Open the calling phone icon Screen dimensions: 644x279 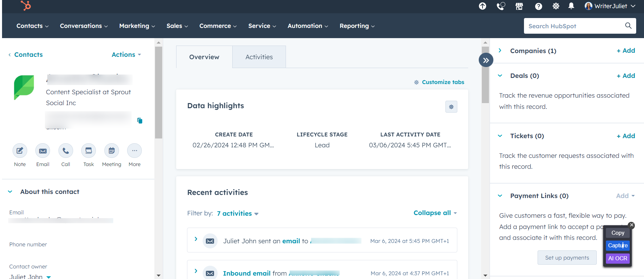pos(501,6)
